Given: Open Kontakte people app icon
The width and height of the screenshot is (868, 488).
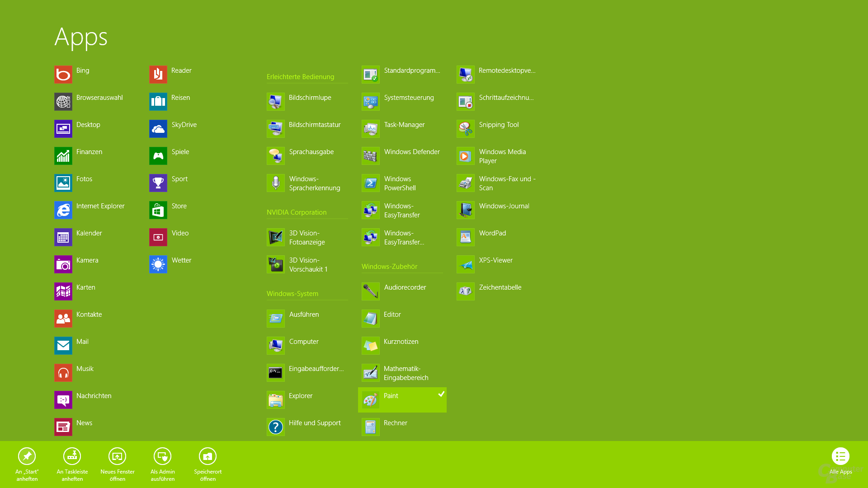Looking at the screenshot, I should tap(63, 319).
